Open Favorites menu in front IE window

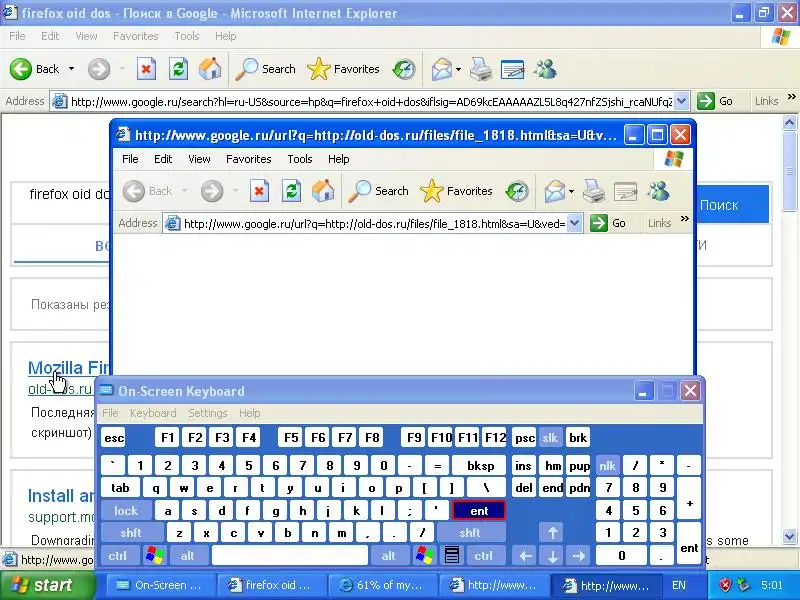[x=248, y=159]
